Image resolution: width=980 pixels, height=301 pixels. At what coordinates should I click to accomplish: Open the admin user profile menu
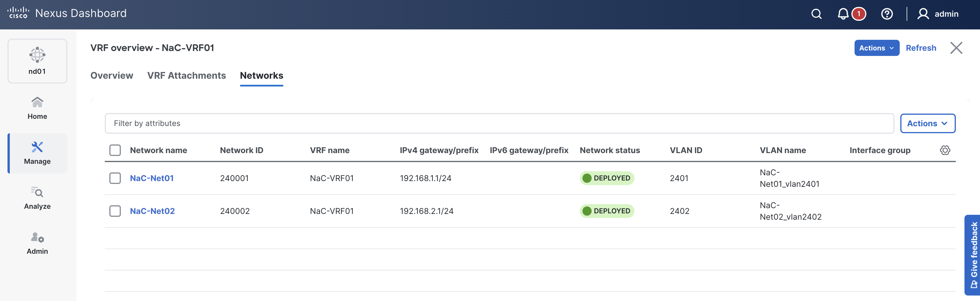[x=938, y=14]
